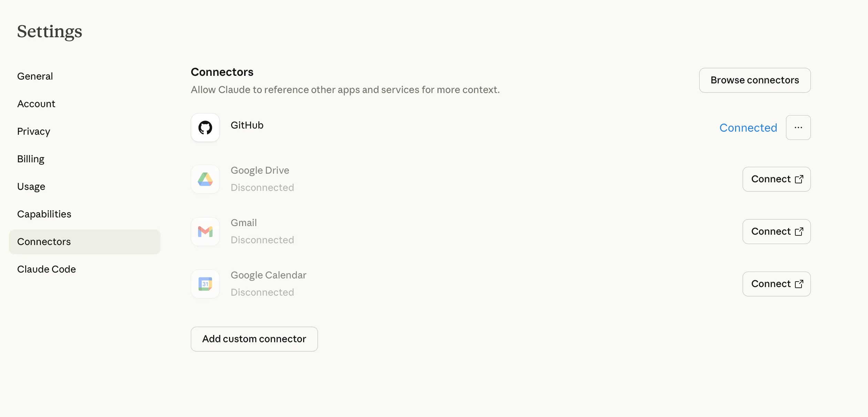Open the General settings section
This screenshot has height=417, width=868.
click(x=35, y=76)
